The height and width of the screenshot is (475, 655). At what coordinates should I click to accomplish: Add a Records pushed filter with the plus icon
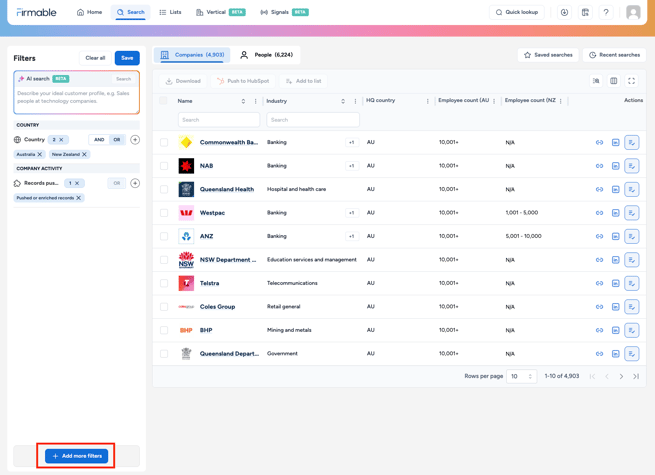pyautogui.click(x=135, y=183)
